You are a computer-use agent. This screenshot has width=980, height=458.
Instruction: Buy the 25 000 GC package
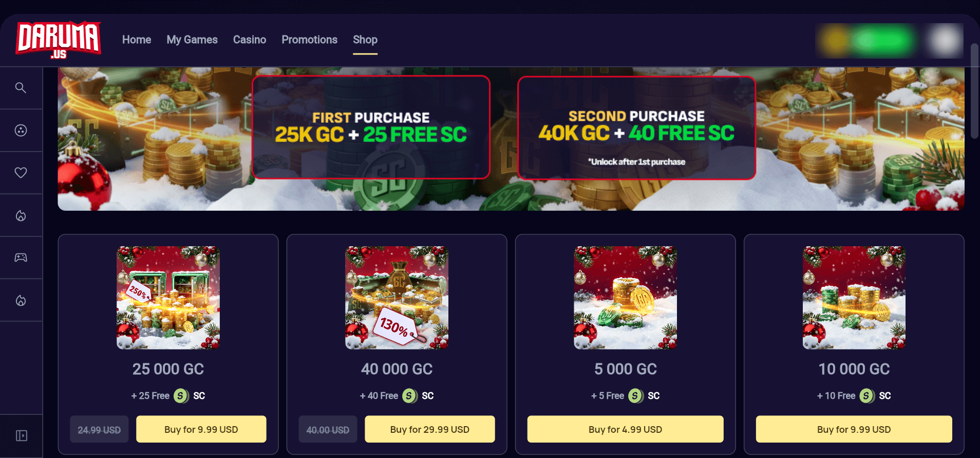coord(201,429)
